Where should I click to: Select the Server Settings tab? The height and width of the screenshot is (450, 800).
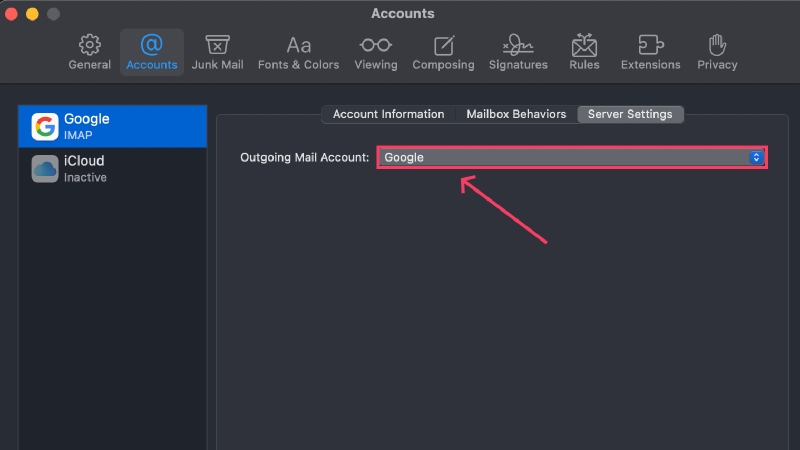pyautogui.click(x=630, y=114)
